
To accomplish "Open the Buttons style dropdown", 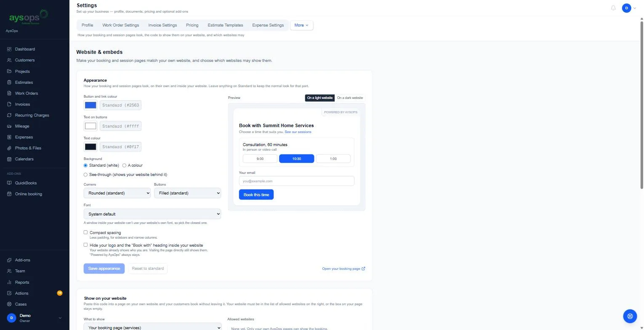I will [x=187, y=193].
